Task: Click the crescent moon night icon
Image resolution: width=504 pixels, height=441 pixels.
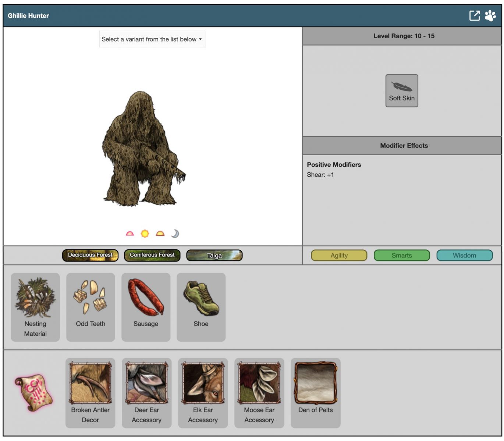Action: (x=175, y=234)
